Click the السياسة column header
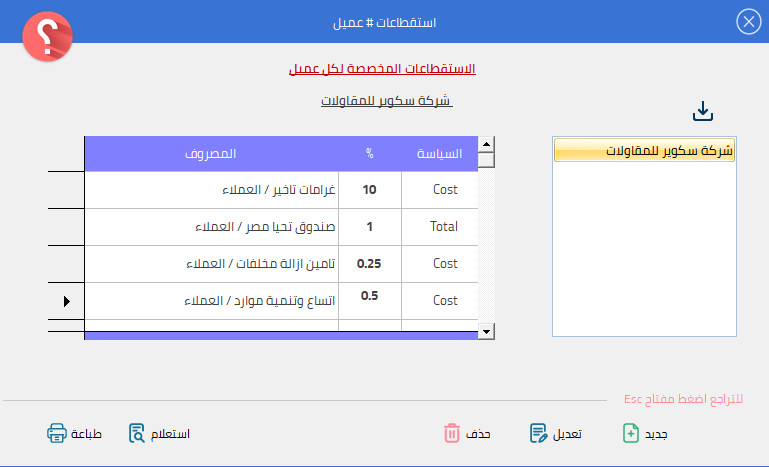 (x=439, y=154)
